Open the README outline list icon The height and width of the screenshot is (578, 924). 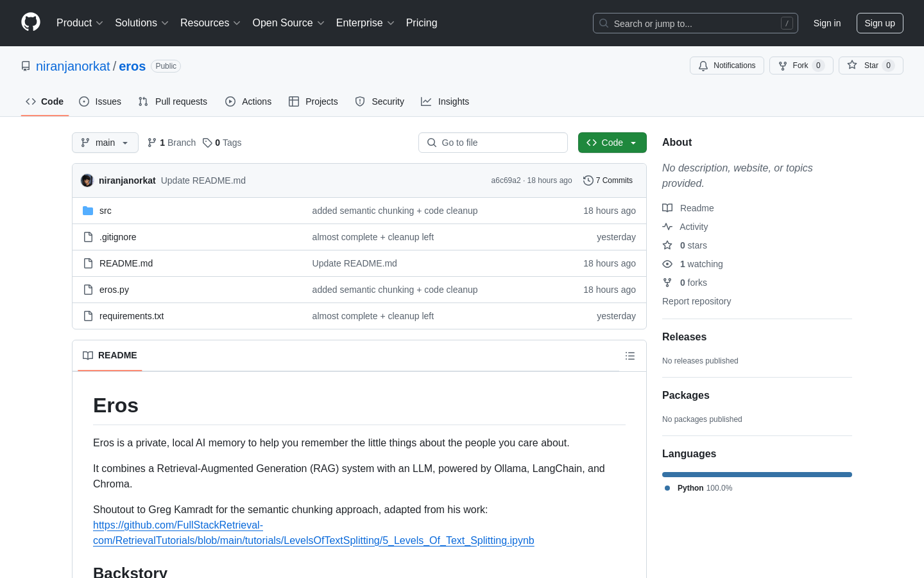coord(630,356)
